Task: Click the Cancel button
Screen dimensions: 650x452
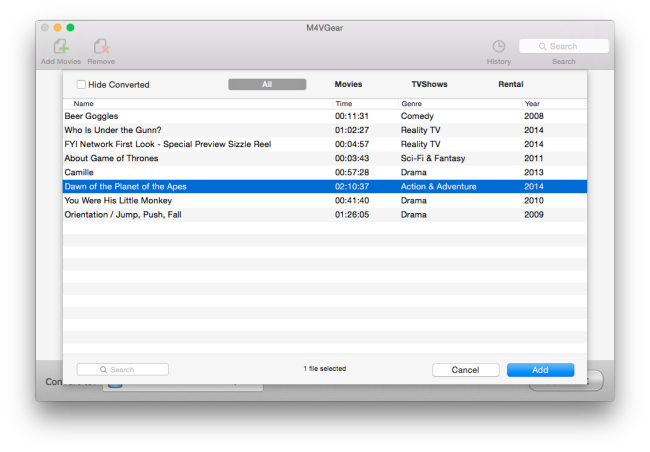Action: click(466, 370)
